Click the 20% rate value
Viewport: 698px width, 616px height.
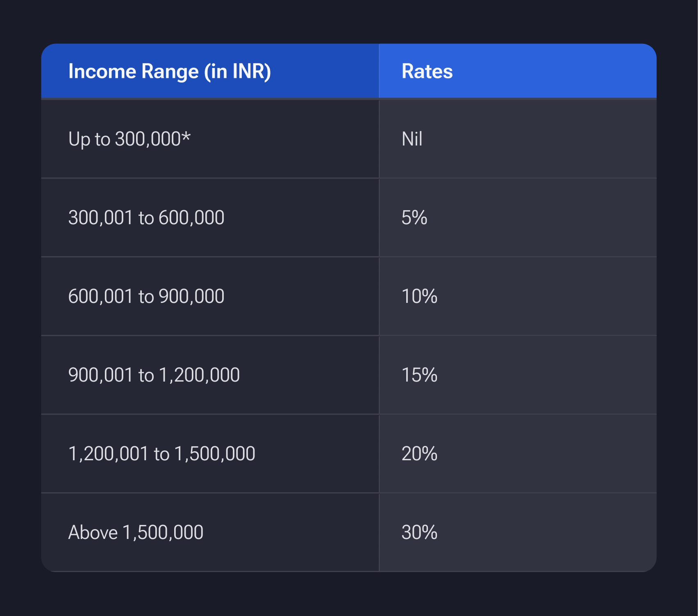(419, 454)
